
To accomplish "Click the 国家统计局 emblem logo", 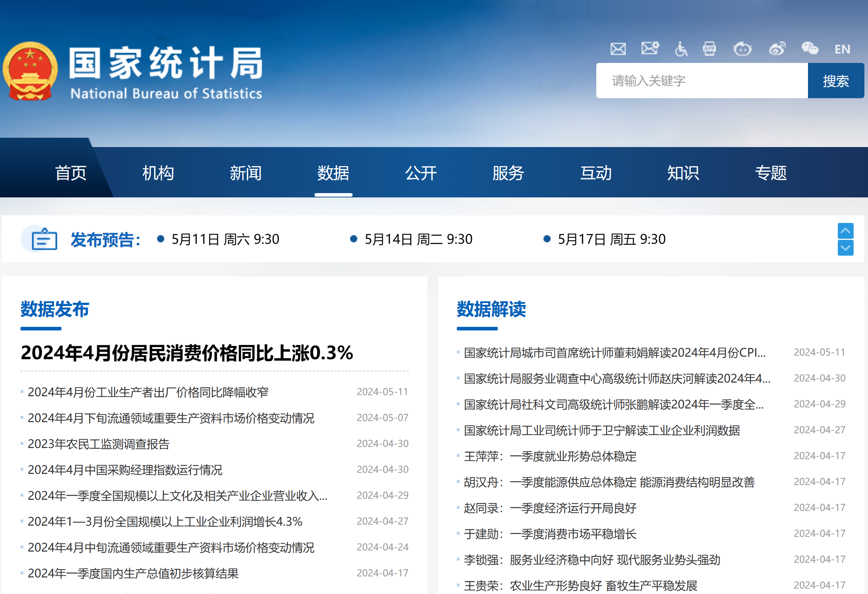I will point(31,71).
